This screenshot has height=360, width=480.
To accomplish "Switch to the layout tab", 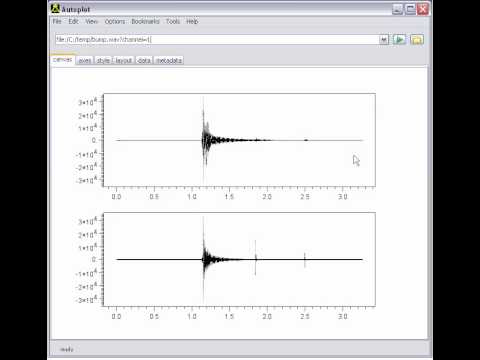I will click(x=124, y=60).
